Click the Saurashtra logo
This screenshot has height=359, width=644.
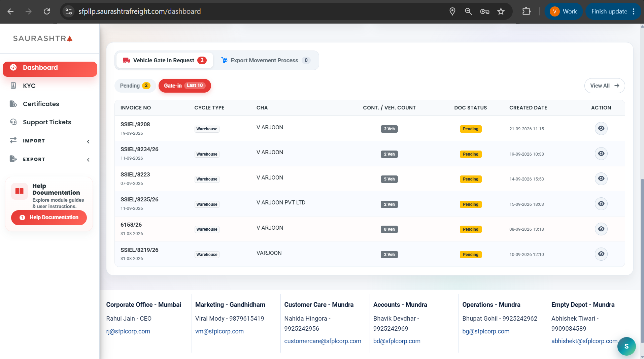click(x=43, y=38)
